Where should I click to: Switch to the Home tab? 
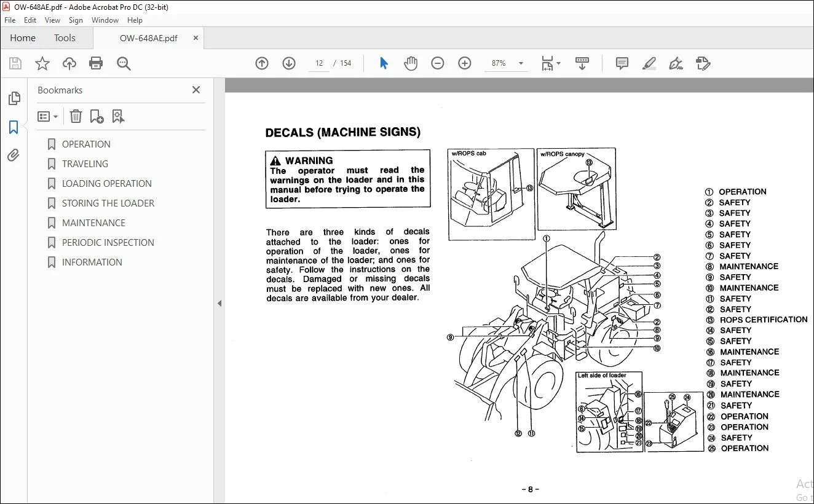(x=23, y=38)
